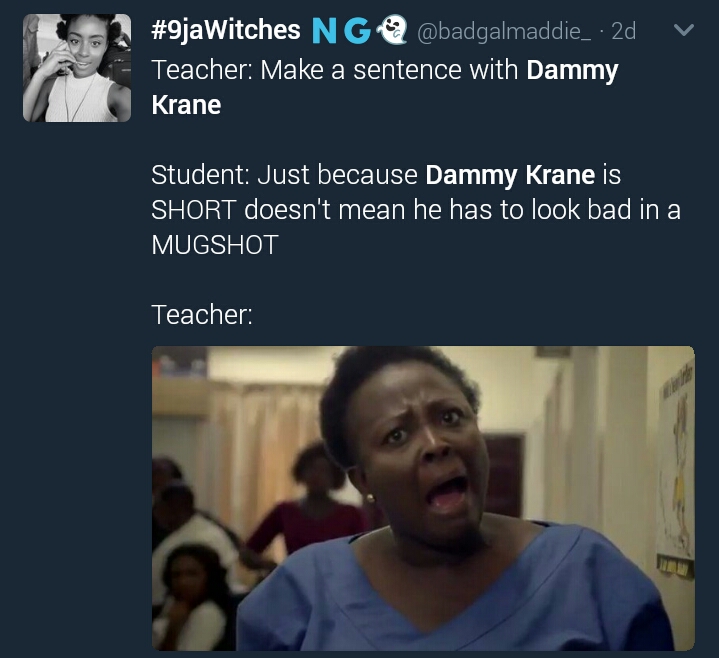Click the blue scrubs top in photo

coord(454,596)
